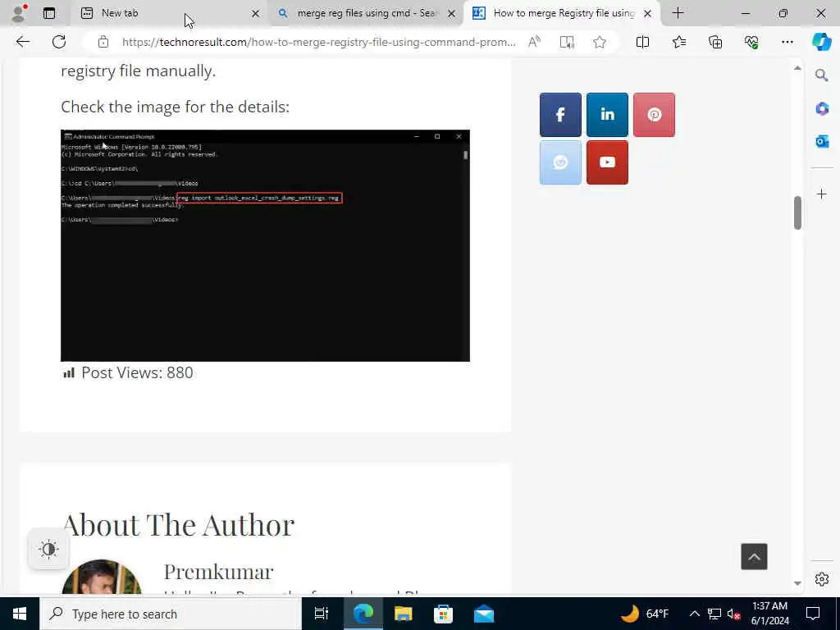The width and height of the screenshot is (840, 630).
Task: Close the New tab tab
Action: 256,13
